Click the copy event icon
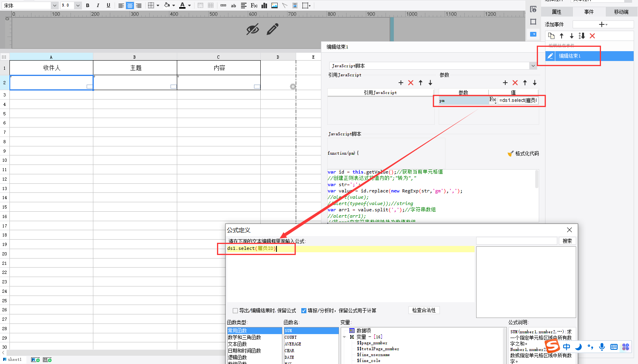 (551, 36)
